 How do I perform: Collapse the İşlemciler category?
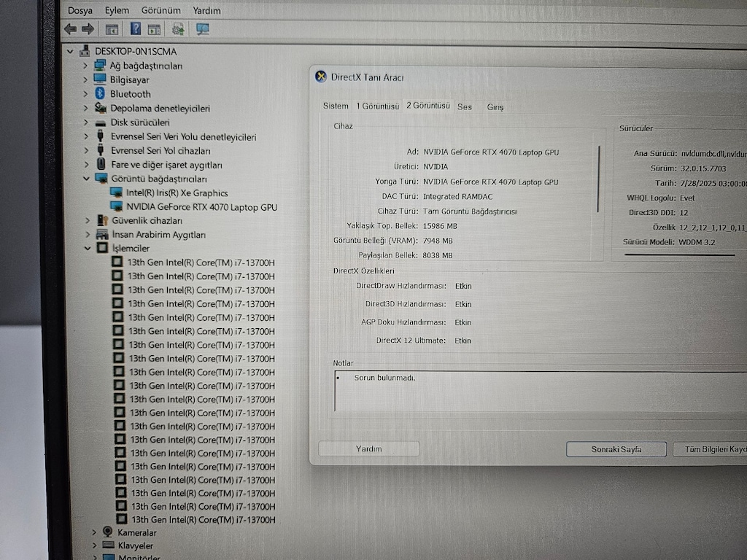(88, 248)
